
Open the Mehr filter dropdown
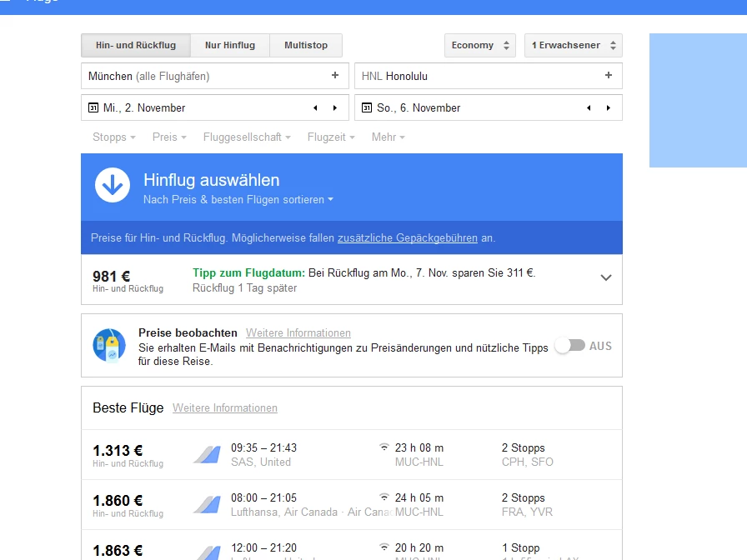pyautogui.click(x=389, y=137)
